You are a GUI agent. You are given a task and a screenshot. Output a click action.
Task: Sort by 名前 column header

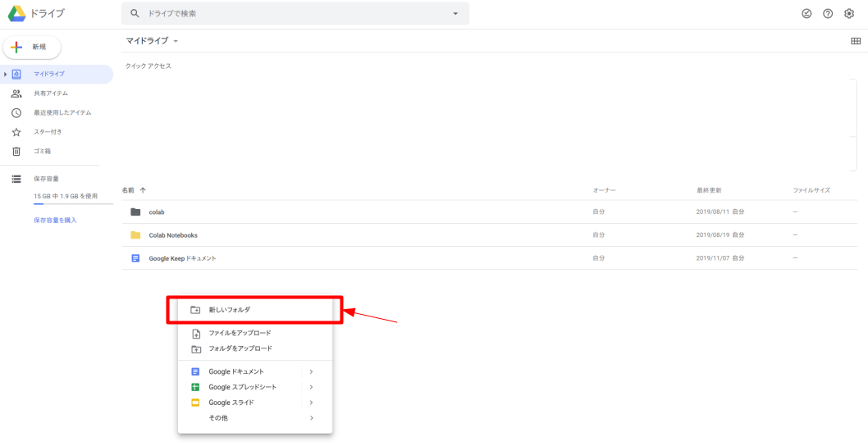(128, 190)
